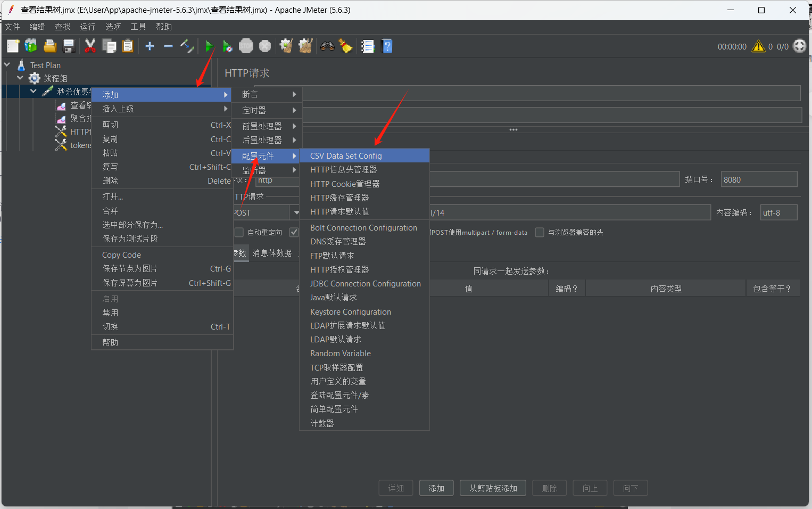Expand the 插入上级 submenu
Viewport: 812px width, 509px height.
pyautogui.click(x=162, y=109)
